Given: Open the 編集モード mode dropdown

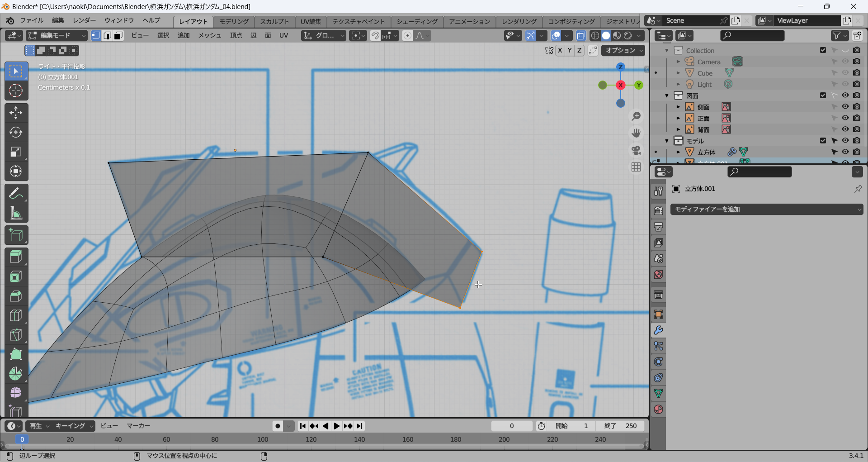Looking at the screenshot, I should [x=57, y=36].
